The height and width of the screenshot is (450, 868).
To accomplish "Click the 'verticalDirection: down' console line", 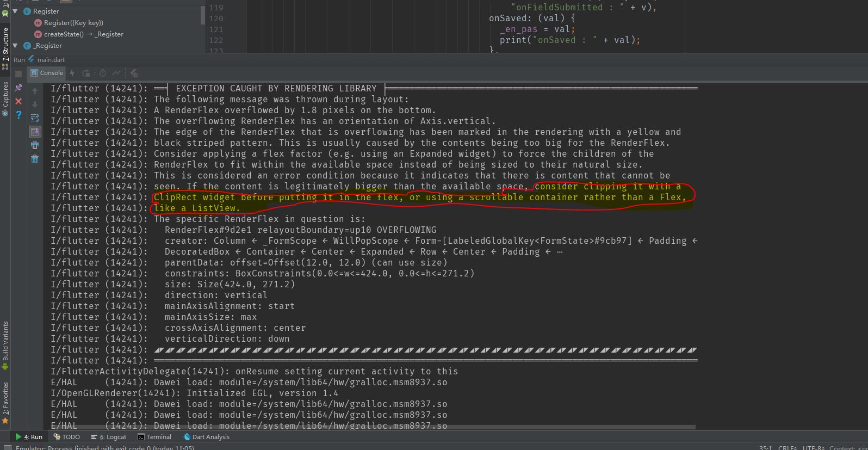I will tap(227, 338).
